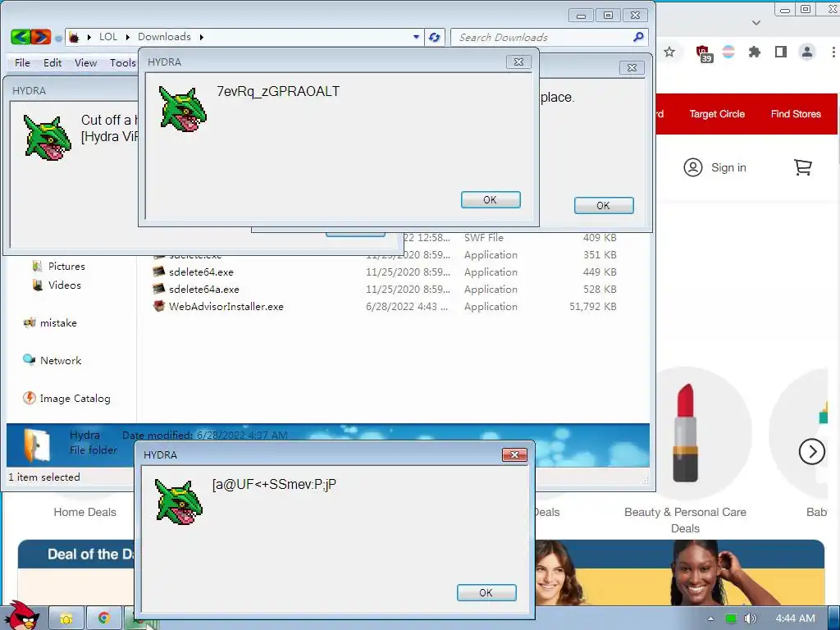Toggle Chrome side panel icon

click(781, 52)
